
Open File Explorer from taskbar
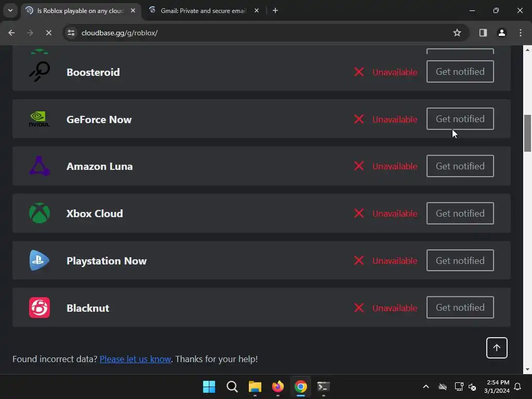[x=255, y=387]
